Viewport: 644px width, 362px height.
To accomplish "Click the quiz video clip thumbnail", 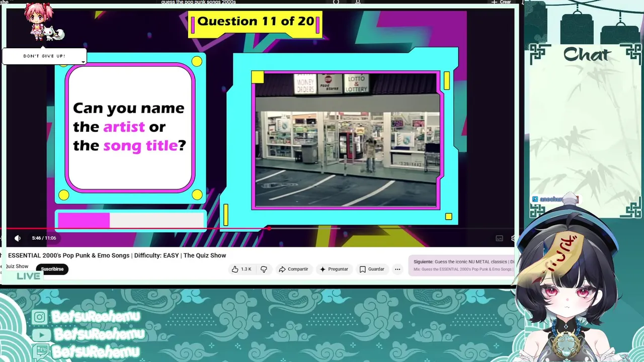I will 346,140.
